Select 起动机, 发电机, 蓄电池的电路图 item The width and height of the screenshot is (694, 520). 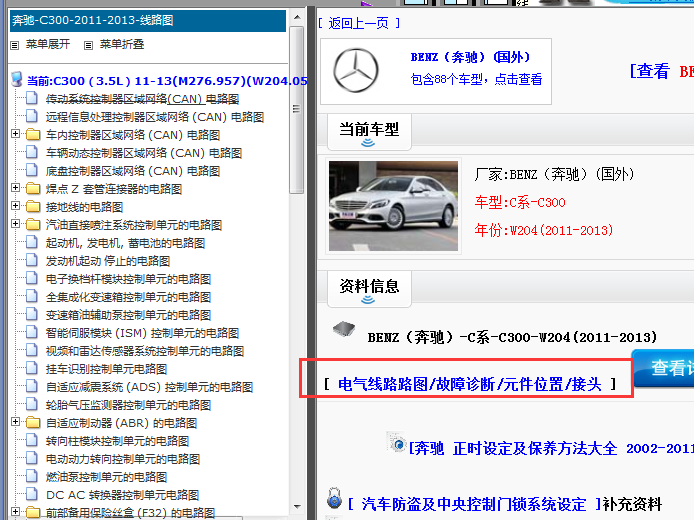tap(125, 243)
